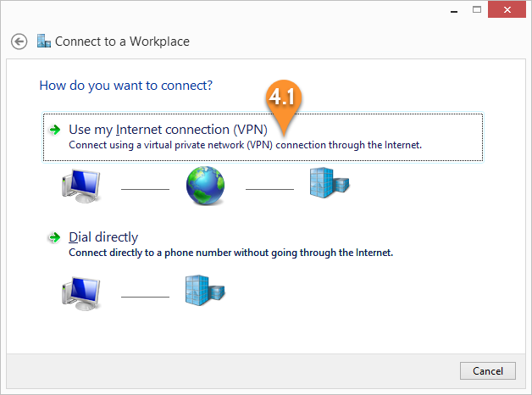Click the text about connecting directly to a phone number

230,253
